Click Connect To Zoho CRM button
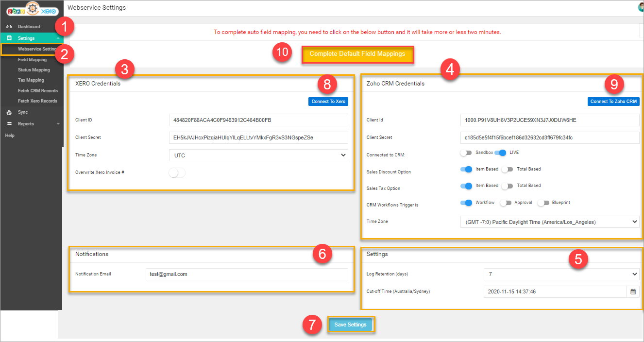This screenshot has width=644, height=342. (613, 102)
